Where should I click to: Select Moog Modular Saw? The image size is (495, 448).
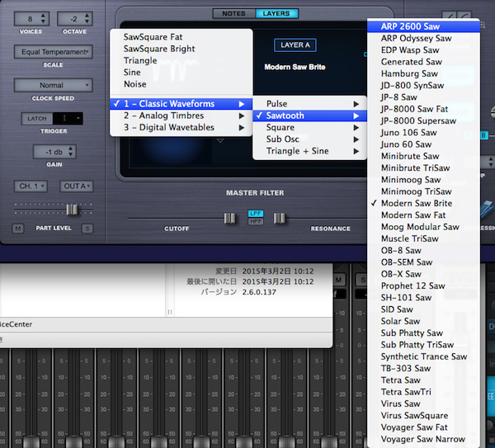tap(424, 227)
